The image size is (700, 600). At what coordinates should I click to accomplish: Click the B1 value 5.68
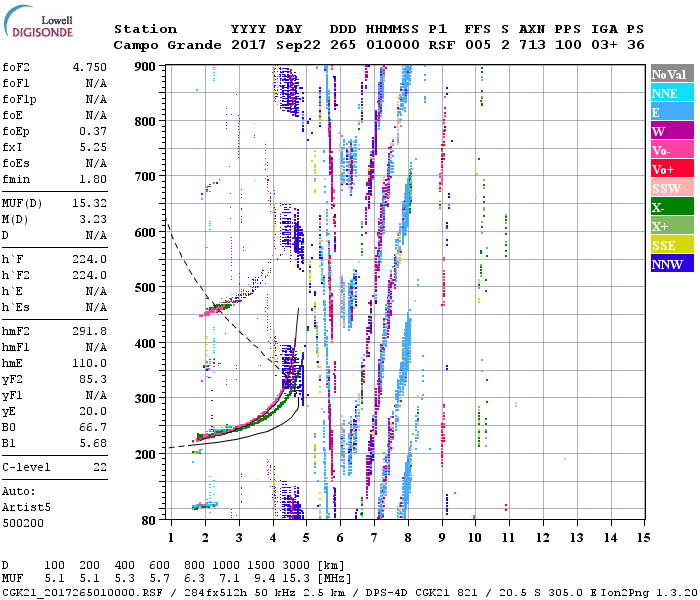click(x=93, y=444)
